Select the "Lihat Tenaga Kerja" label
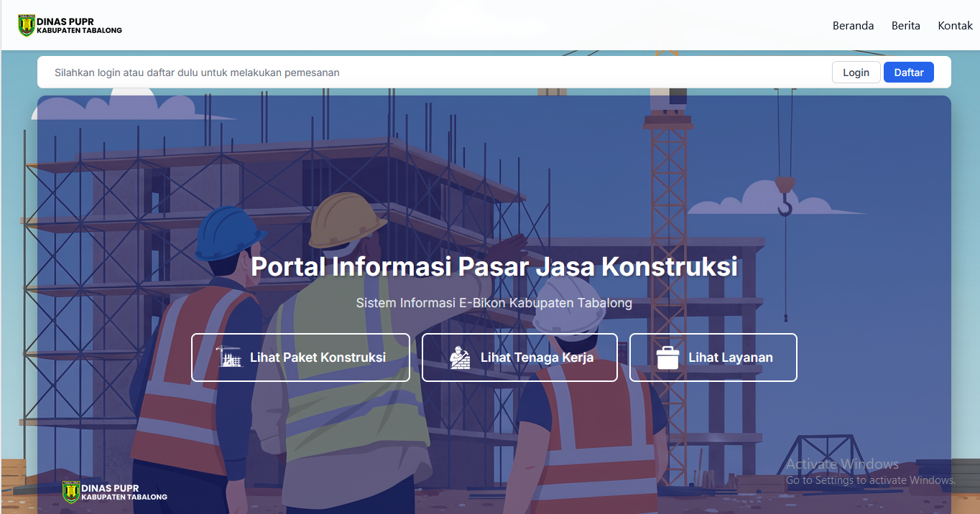This screenshot has width=980, height=514. (537, 358)
